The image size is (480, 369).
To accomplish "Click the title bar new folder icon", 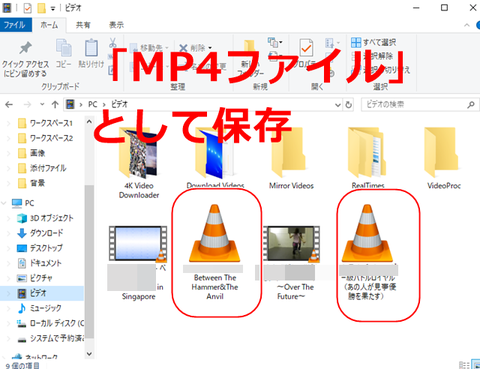I will (41, 8).
